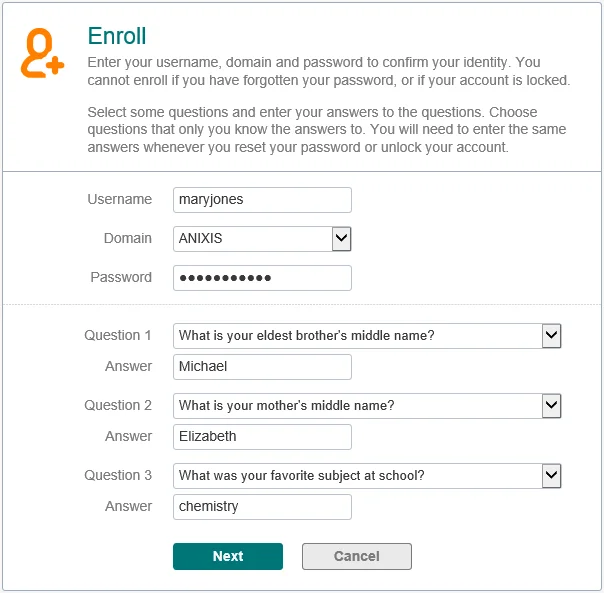This screenshot has width=604, height=593.
Task: Click into the Password field
Action: coord(262,278)
